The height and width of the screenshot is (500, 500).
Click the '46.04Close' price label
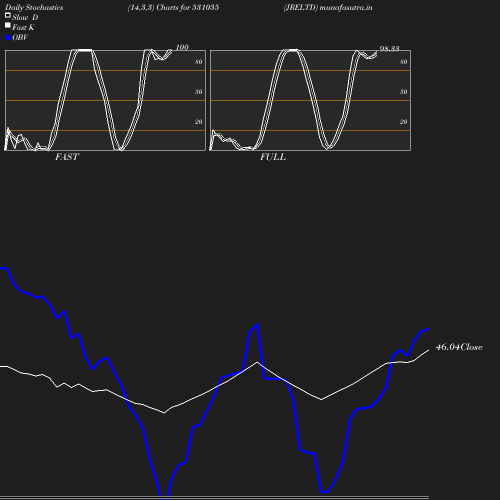tap(459, 347)
